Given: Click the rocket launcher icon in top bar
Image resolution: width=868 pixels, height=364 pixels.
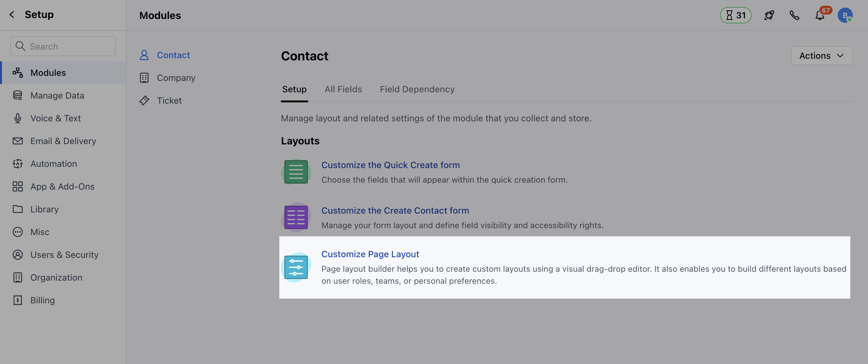Looking at the screenshot, I should 769,15.
